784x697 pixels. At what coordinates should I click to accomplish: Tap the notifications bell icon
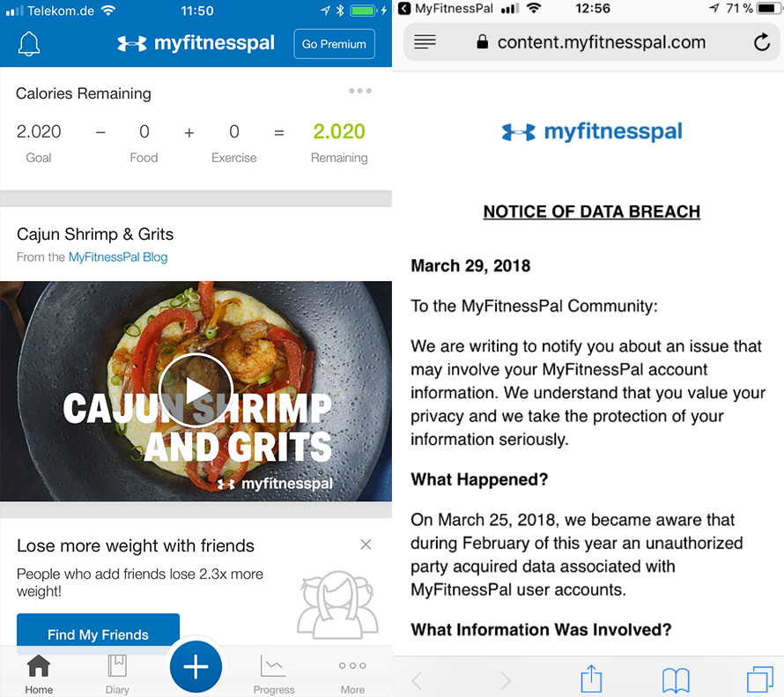29,43
